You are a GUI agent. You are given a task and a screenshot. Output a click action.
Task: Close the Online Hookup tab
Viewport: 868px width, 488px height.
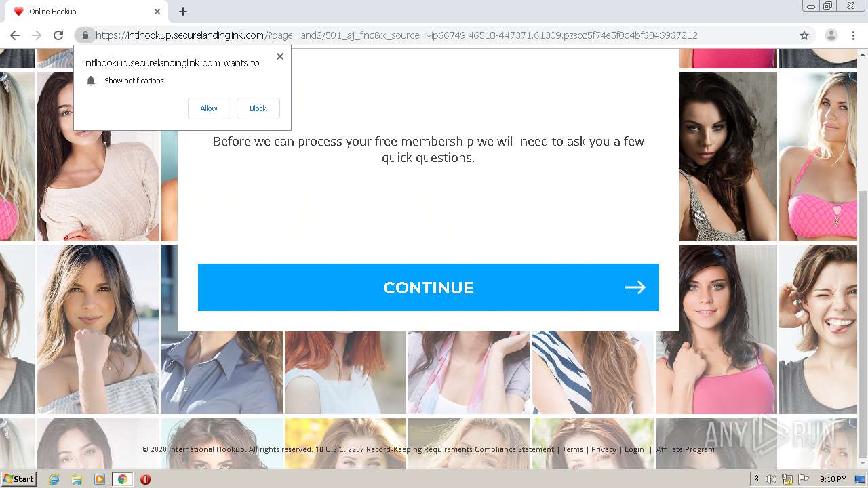pos(157,12)
